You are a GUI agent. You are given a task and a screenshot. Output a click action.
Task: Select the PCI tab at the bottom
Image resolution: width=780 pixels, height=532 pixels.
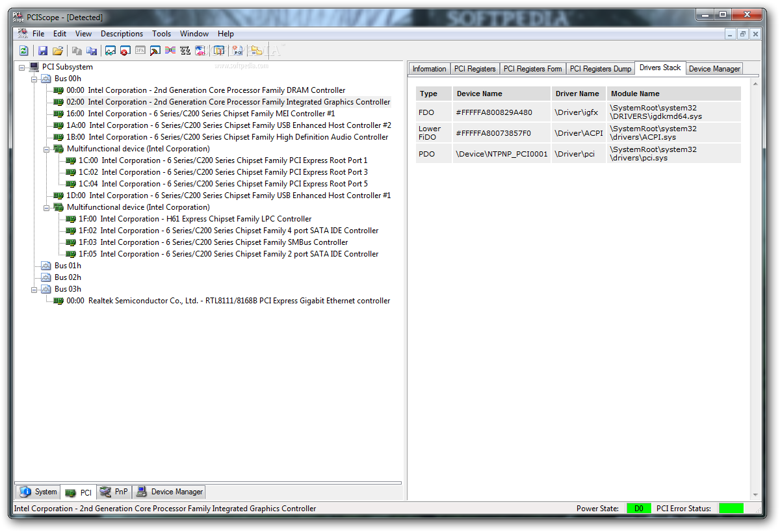click(79, 493)
